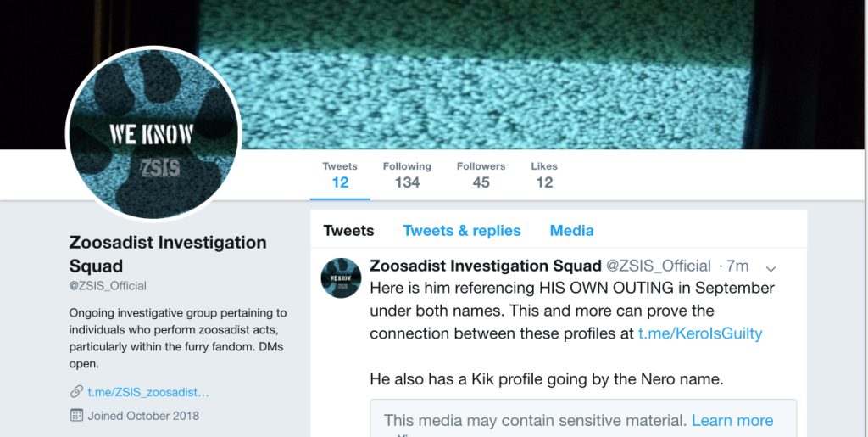View the Tweets count of 12
Screen dimensions: 868x437
340,175
